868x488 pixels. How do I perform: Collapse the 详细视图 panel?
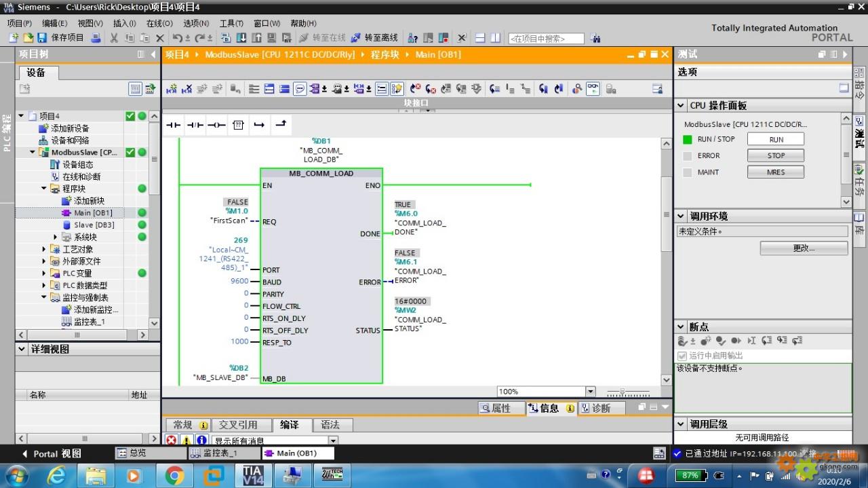pyautogui.click(x=22, y=349)
